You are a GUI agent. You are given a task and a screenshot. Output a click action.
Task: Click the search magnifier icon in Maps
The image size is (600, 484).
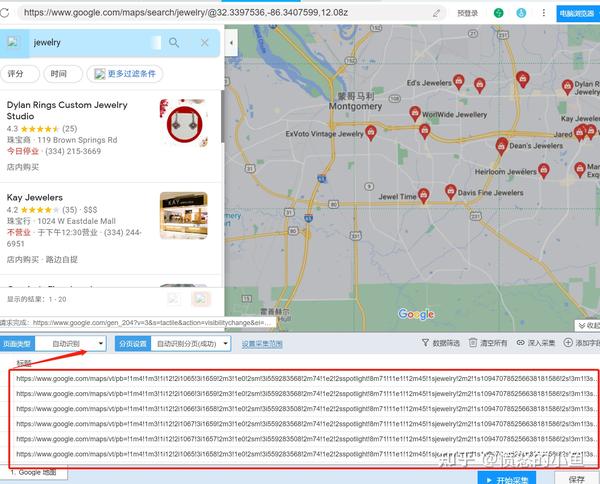[174, 42]
